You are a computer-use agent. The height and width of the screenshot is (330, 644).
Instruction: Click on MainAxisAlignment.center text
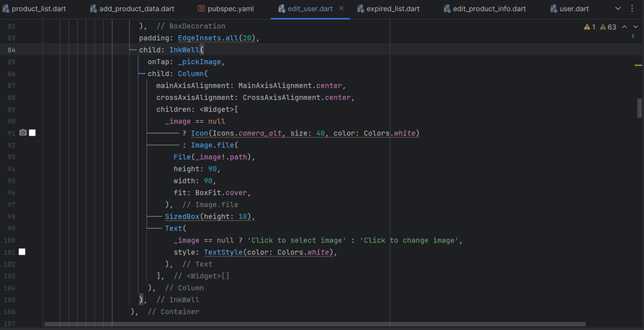(x=290, y=86)
